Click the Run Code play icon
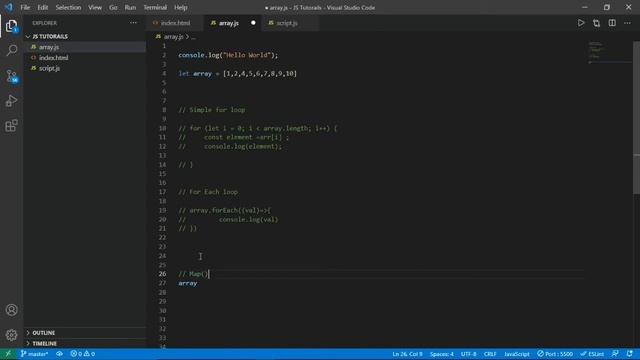Screen dimensions: 640x360 coord(581,23)
